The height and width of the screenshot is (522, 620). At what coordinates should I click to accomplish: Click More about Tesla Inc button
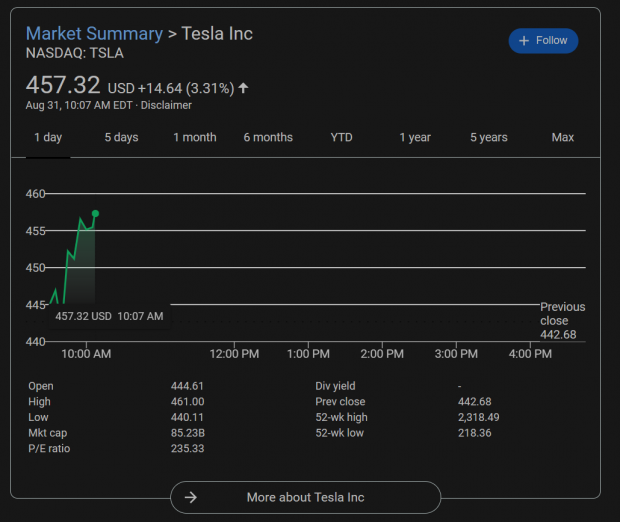tap(305, 497)
